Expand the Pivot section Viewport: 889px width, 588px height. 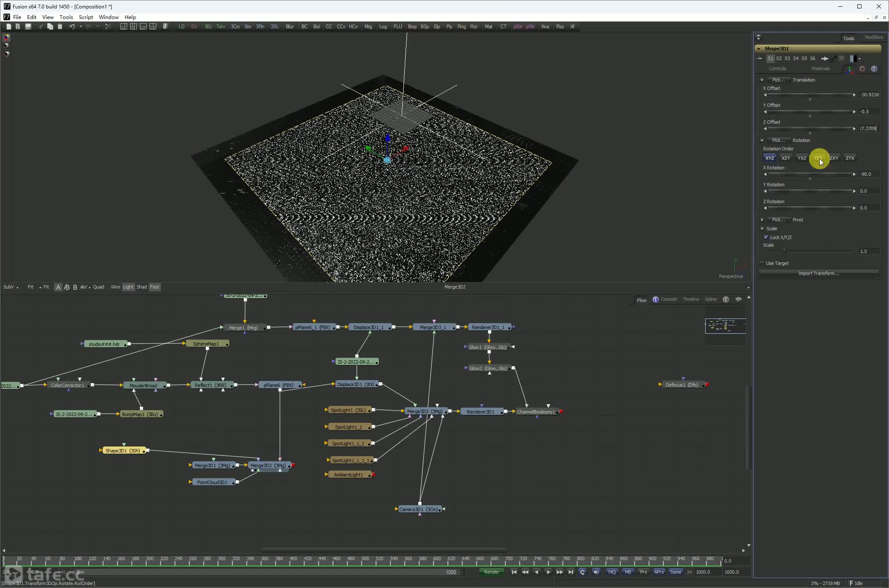[x=762, y=220]
